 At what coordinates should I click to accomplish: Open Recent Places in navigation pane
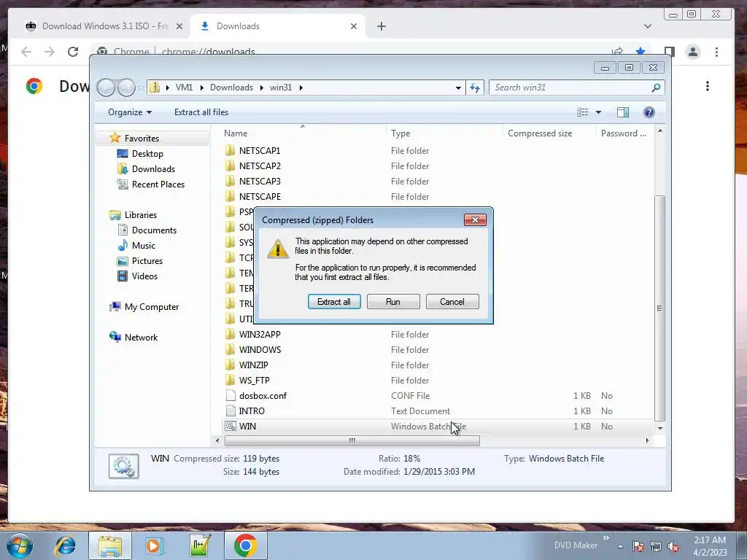coord(158,184)
